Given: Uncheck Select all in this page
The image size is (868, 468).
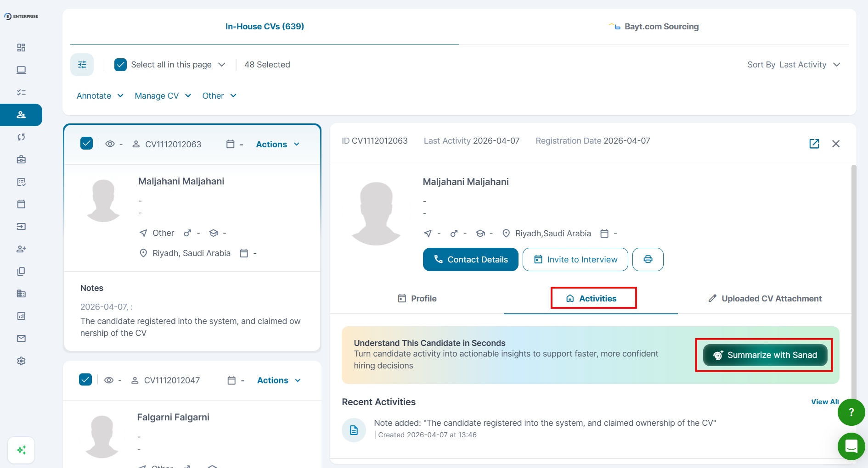Looking at the screenshot, I should pyautogui.click(x=120, y=65).
